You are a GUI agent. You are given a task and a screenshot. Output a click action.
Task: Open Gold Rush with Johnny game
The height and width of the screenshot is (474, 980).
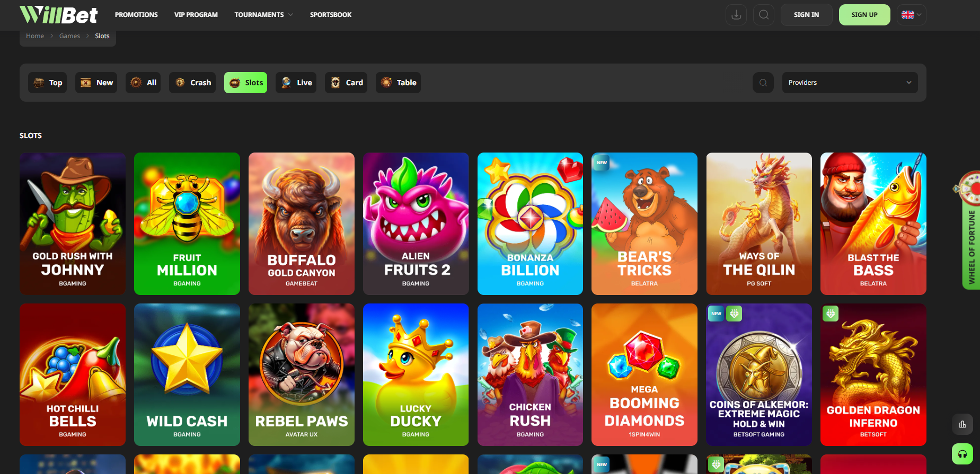(73, 223)
